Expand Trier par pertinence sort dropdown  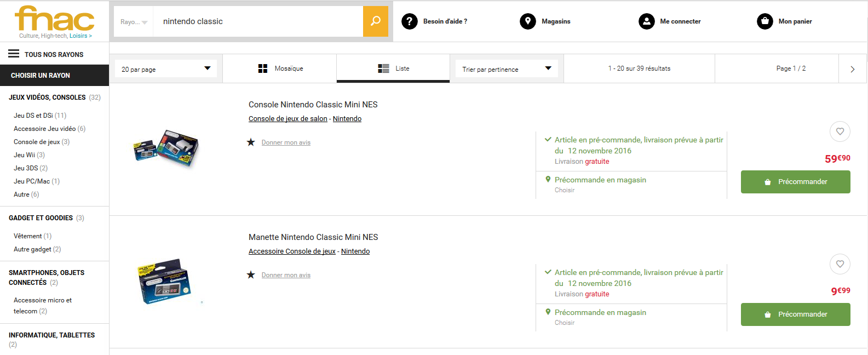click(x=506, y=69)
